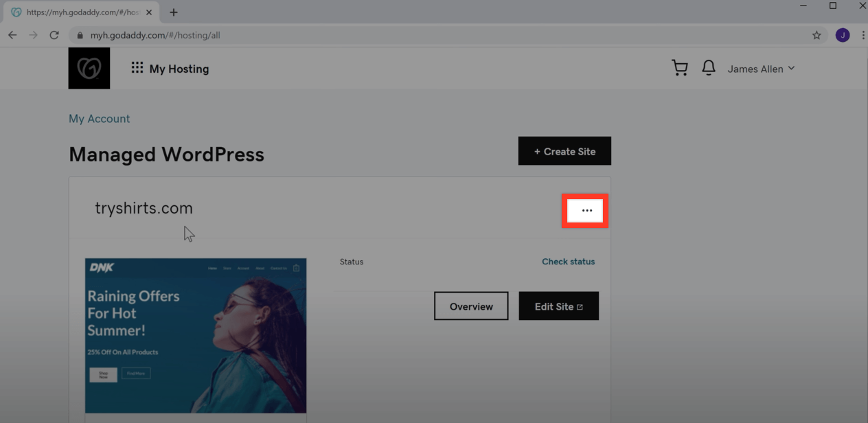Open a new browser tab
Screen dimensions: 868x423
[174, 12]
